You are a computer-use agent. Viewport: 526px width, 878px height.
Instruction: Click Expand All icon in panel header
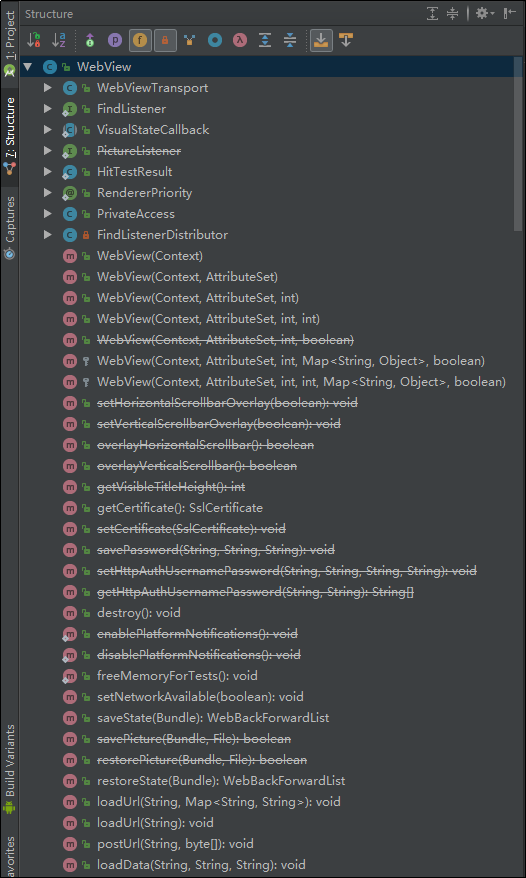coord(432,13)
